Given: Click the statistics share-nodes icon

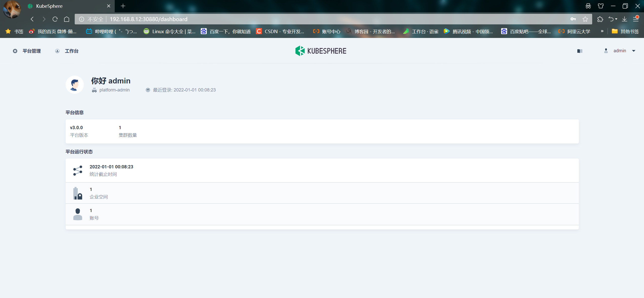Looking at the screenshot, I should click(78, 171).
